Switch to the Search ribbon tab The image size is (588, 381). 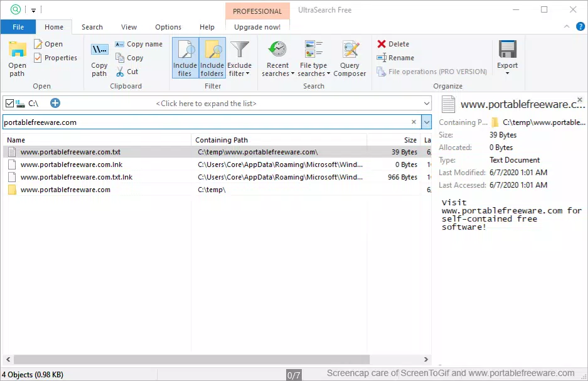click(x=92, y=27)
